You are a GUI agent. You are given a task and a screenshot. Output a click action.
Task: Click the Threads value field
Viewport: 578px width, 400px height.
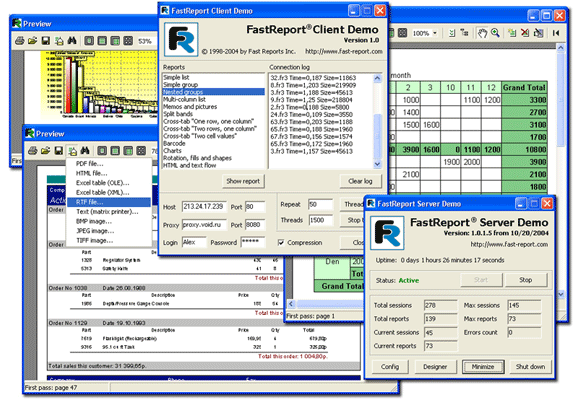pos(320,220)
